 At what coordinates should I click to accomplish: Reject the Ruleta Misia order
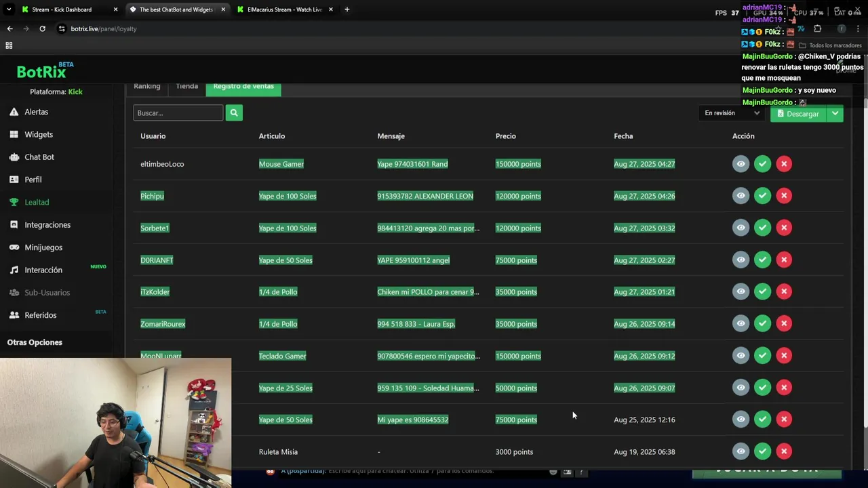coord(784,451)
